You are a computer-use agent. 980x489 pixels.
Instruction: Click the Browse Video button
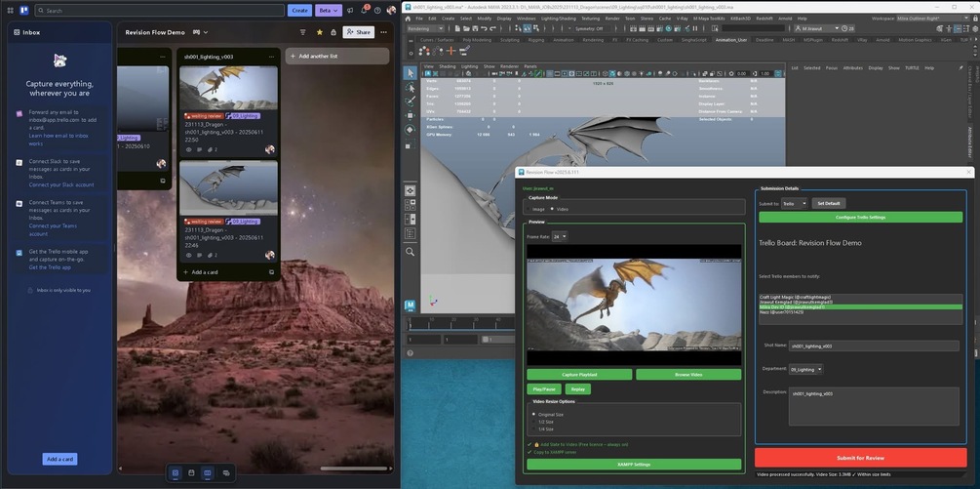pyautogui.click(x=688, y=375)
